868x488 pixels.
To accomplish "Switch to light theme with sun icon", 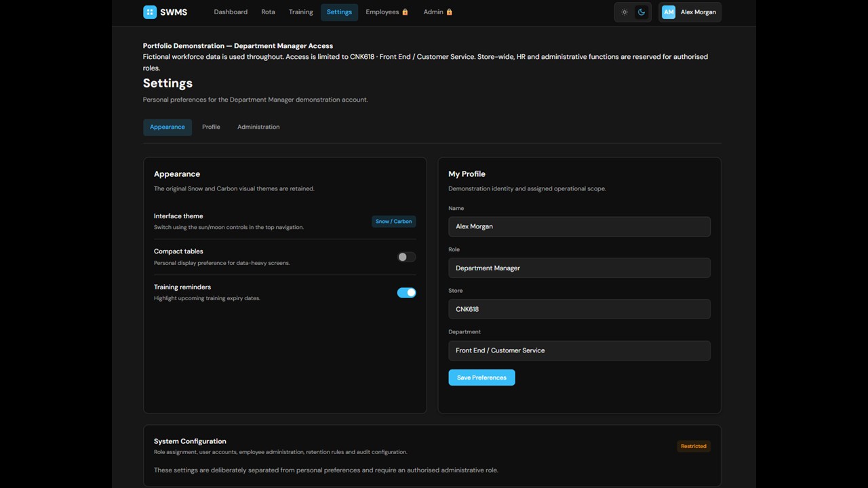I will click(625, 12).
